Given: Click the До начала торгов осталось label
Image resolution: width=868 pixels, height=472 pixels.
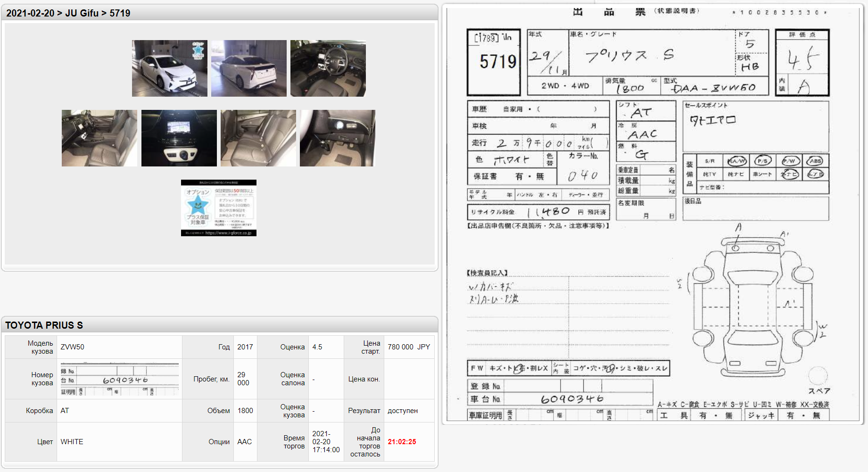Looking at the screenshot, I should point(365,442).
